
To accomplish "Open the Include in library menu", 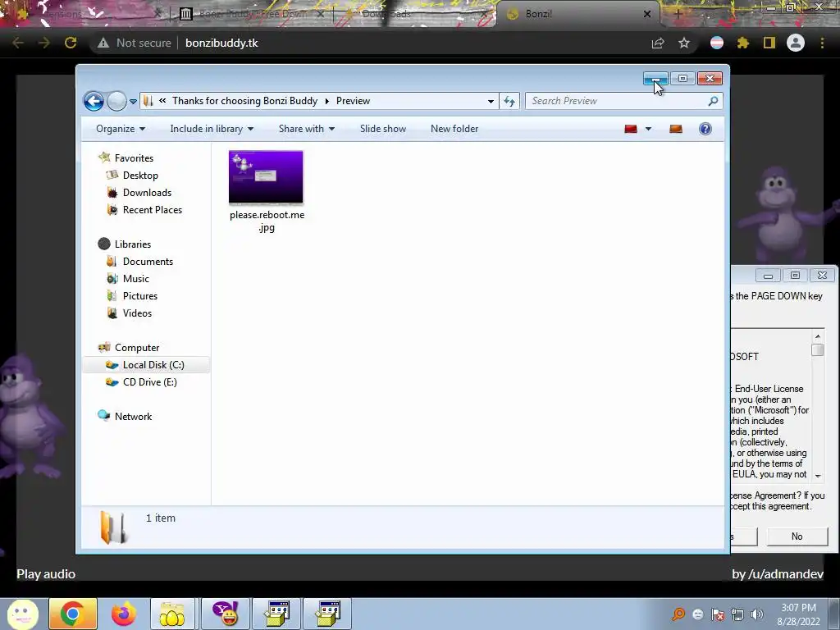I will pyautogui.click(x=212, y=129).
